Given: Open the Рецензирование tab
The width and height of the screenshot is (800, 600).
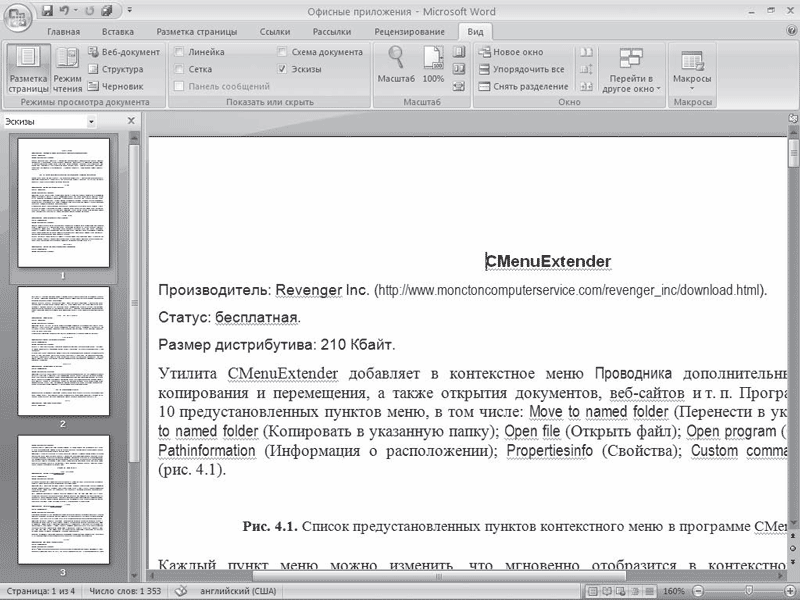Looking at the screenshot, I should pos(409,32).
